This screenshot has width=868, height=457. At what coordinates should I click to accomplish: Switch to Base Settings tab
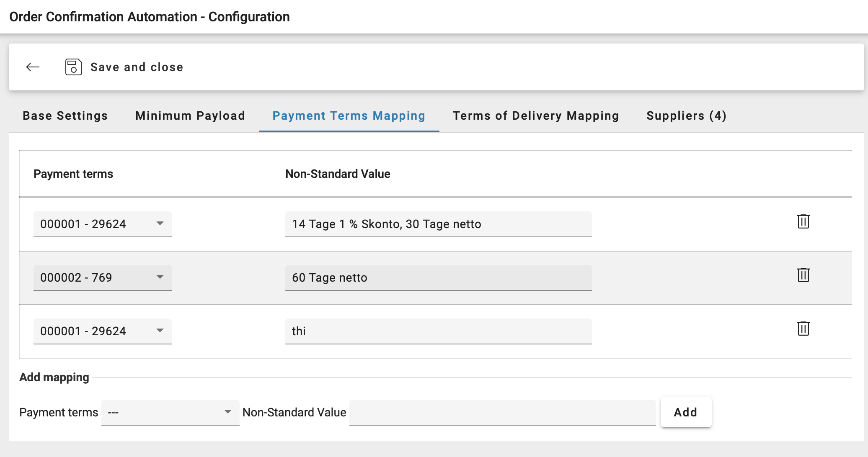(65, 116)
